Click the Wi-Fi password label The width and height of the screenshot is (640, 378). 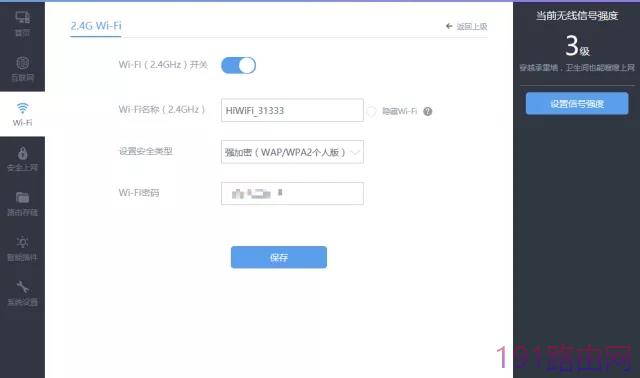point(139,193)
